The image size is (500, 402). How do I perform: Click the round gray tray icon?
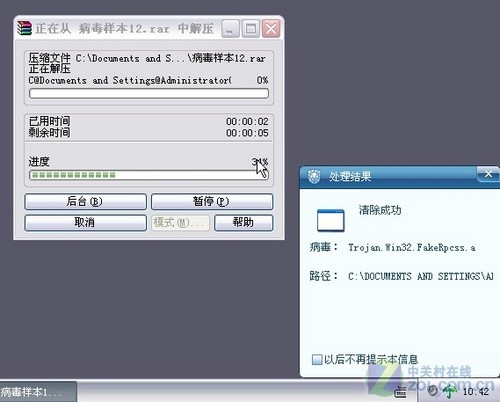point(432,390)
